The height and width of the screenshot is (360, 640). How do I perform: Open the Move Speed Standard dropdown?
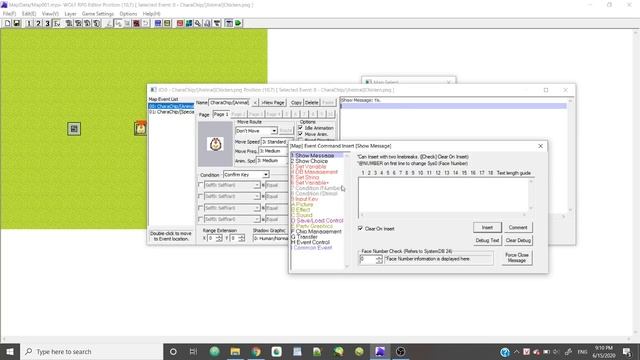[274, 142]
